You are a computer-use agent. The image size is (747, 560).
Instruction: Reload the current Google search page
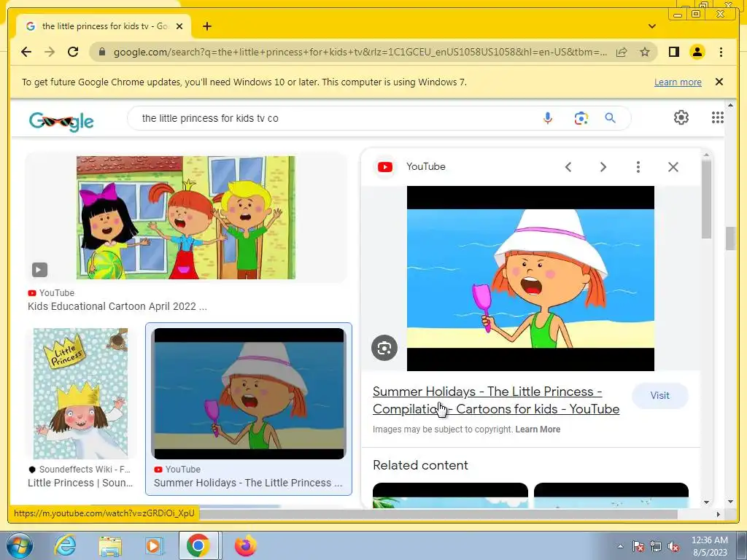tap(73, 52)
